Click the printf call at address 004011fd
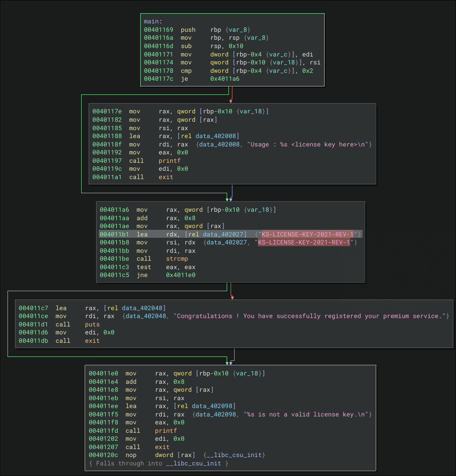Screen dimensions: 456x476 [x=166, y=431]
